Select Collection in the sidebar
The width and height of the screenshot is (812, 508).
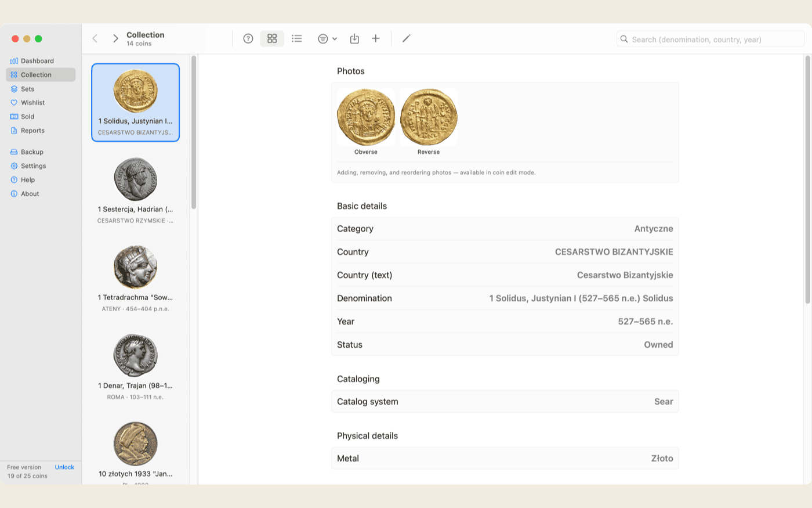(x=41, y=75)
